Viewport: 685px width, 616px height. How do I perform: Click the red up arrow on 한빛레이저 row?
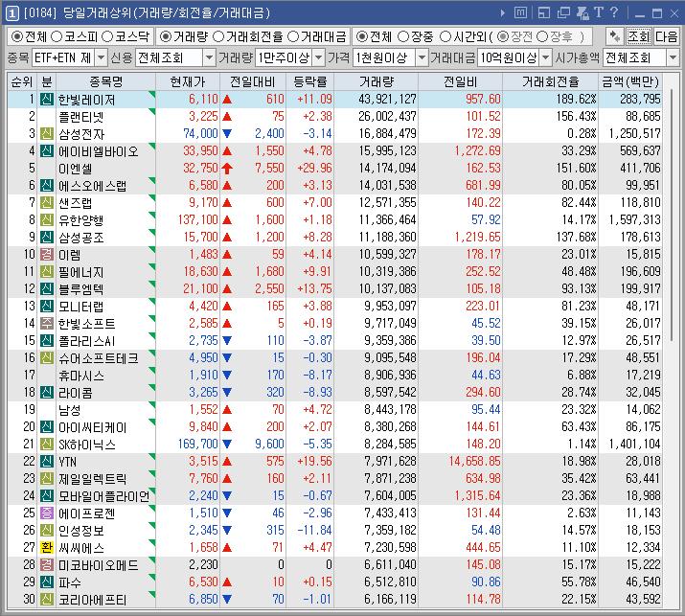pos(227,100)
